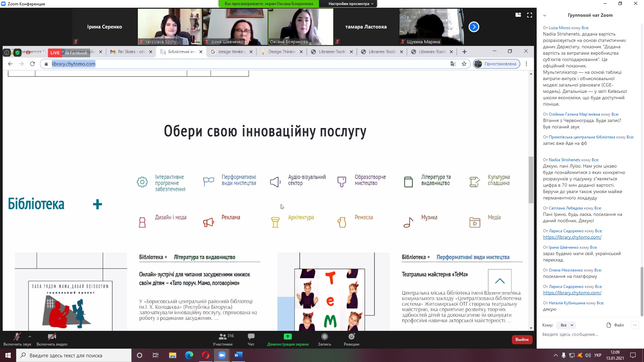
Task: Switch to the Re: Slides Gmail tab
Action: coord(131,52)
